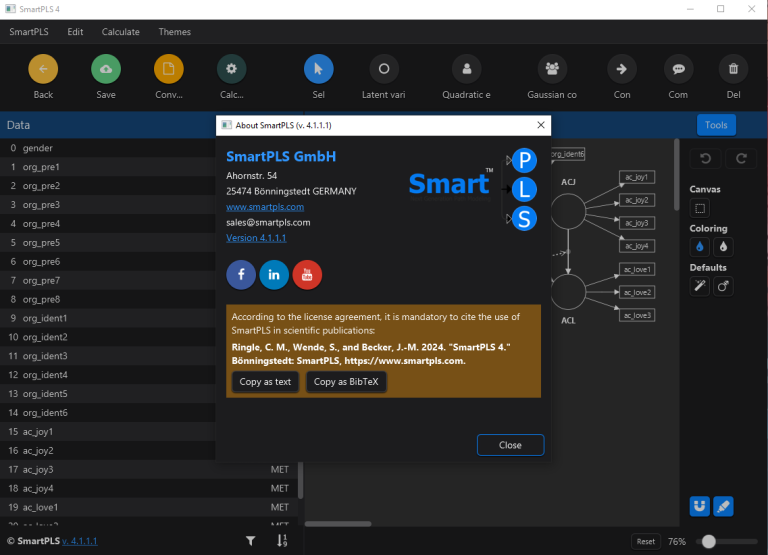Click the filter funnel icon

250,541
